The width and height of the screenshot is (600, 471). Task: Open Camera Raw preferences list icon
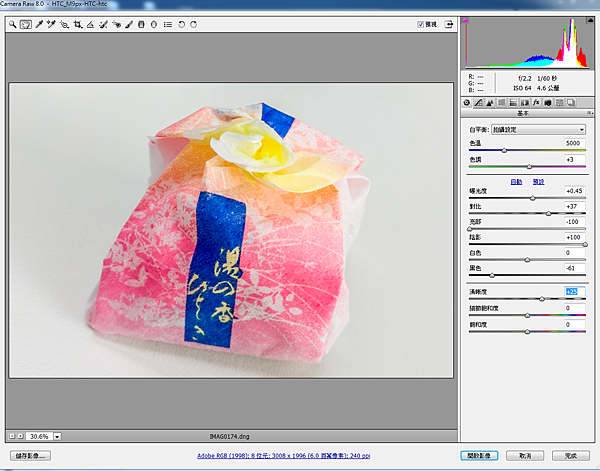click(168, 24)
